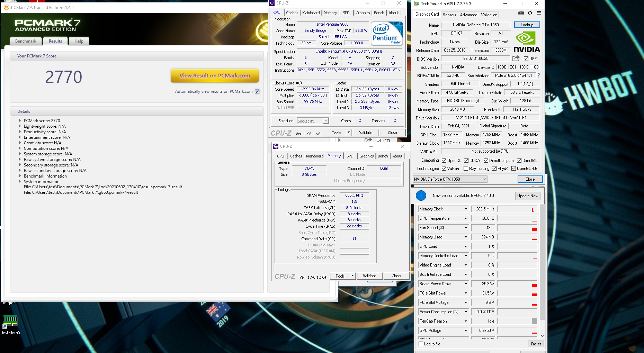Click the GPU Temperature sensor graph
Screen dimensions: 644x353
coord(517,218)
